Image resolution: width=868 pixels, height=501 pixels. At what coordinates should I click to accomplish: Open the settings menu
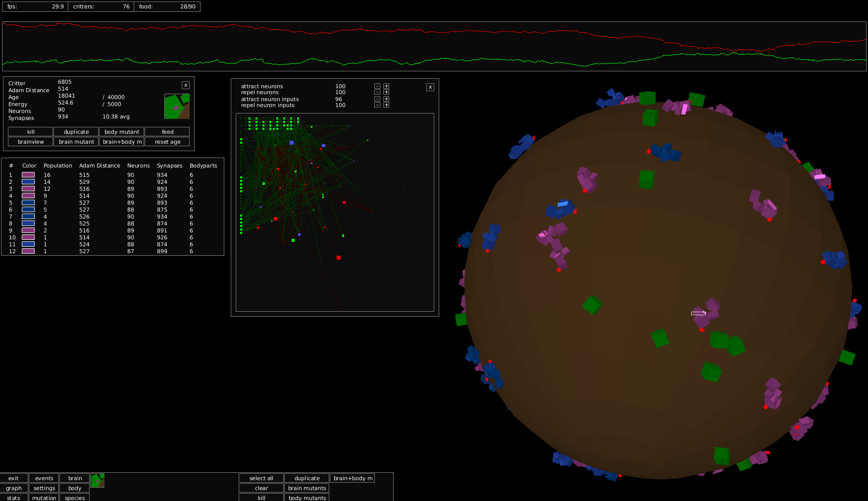[x=44, y=488]
